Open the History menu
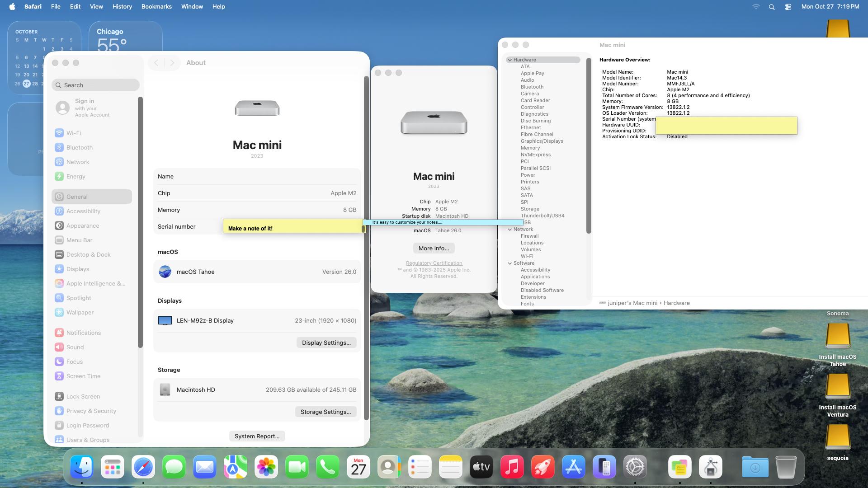This screenshot has width=868, height=488. 122,7
